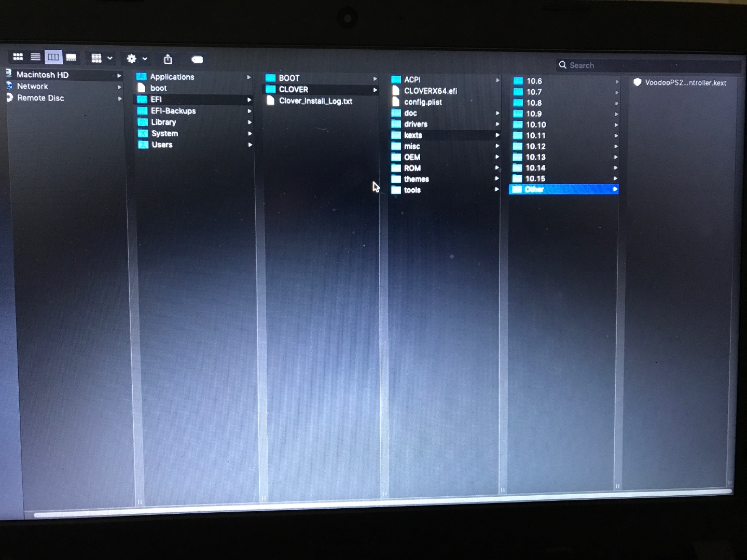
Task: Select the '10.15' folder name
Action: point(535,178)
